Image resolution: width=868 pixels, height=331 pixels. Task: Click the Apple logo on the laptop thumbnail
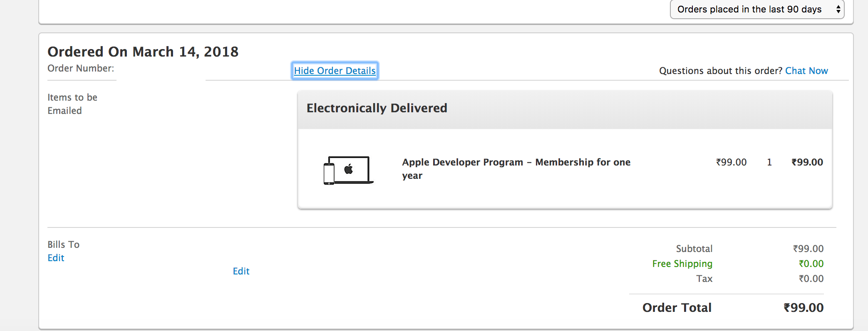click(x=348, y=168)
